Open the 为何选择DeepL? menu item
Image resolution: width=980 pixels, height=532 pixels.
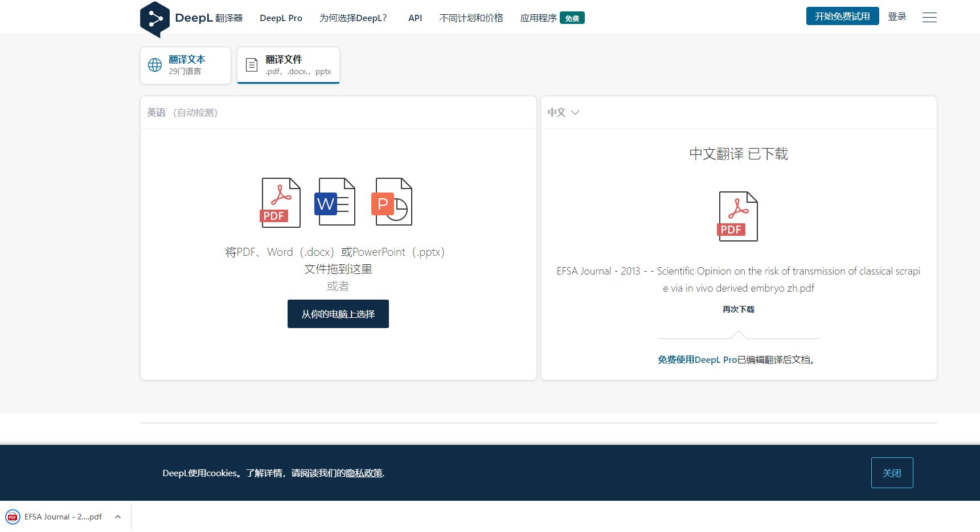353,18
